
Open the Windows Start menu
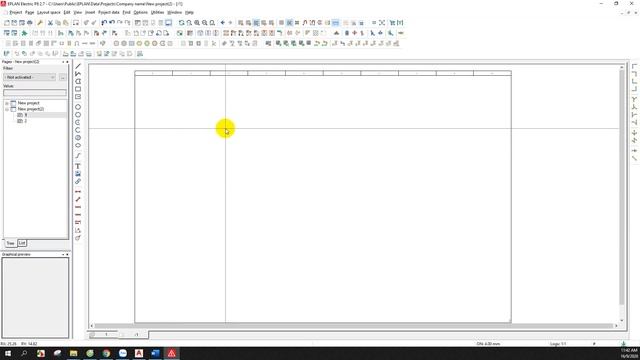tap(8, 353)
